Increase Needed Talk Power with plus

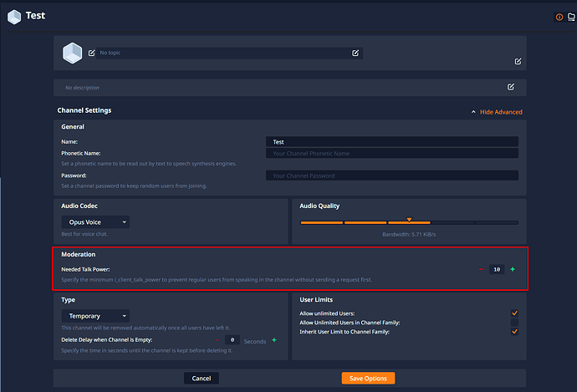[513, 269]
